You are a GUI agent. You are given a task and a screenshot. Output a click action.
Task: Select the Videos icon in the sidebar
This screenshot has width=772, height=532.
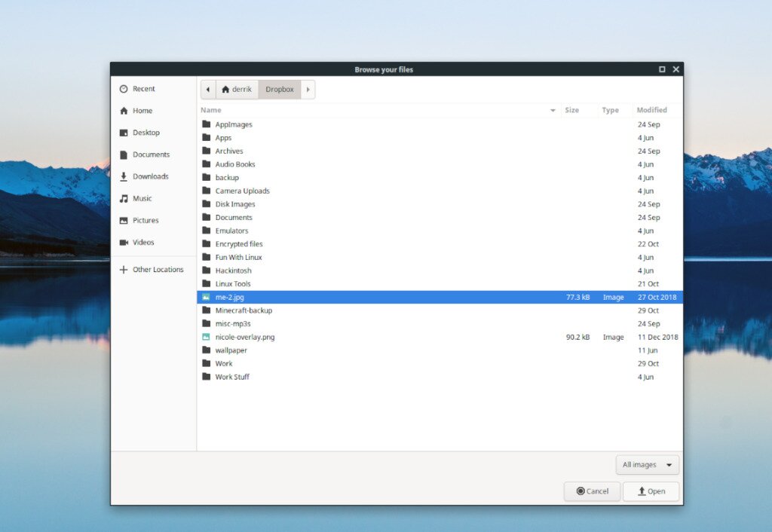(123, 242)
